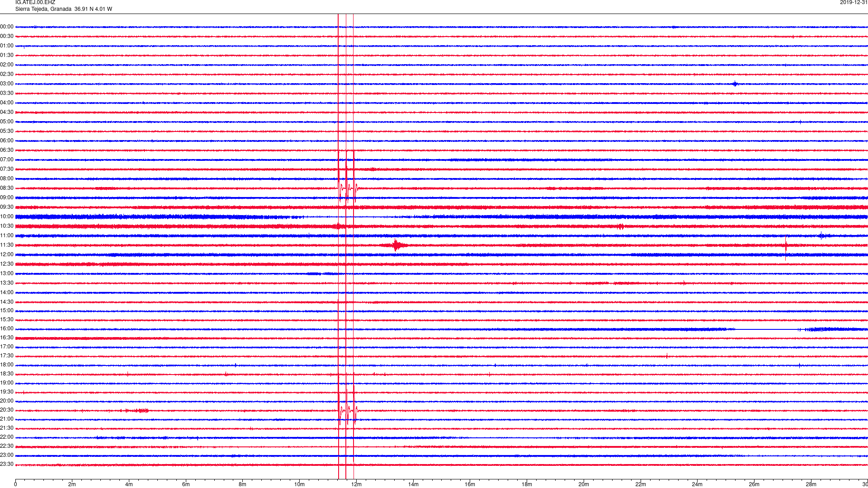This screenshot has height=488, width=868.
Task: Select the 13:00 trace time label
Action: pyautogui.click(x=7, y=274)
